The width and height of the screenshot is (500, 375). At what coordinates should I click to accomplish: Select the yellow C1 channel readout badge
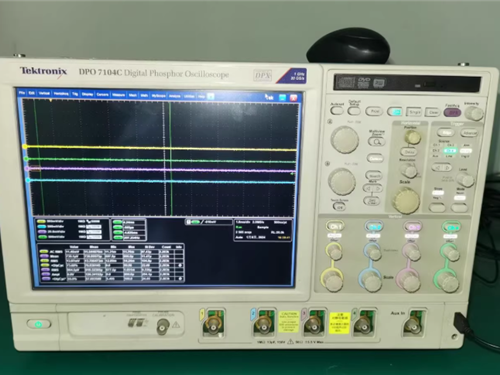tap(41, 221)
